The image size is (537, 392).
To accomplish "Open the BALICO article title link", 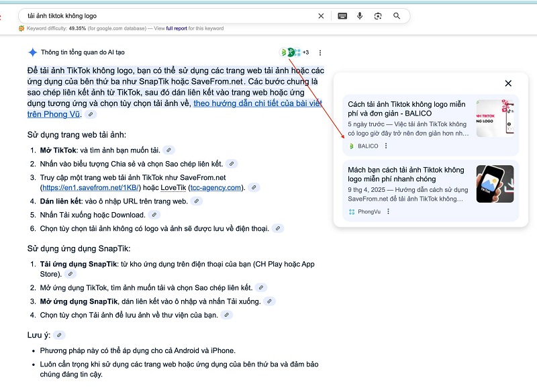I will 407,109.
